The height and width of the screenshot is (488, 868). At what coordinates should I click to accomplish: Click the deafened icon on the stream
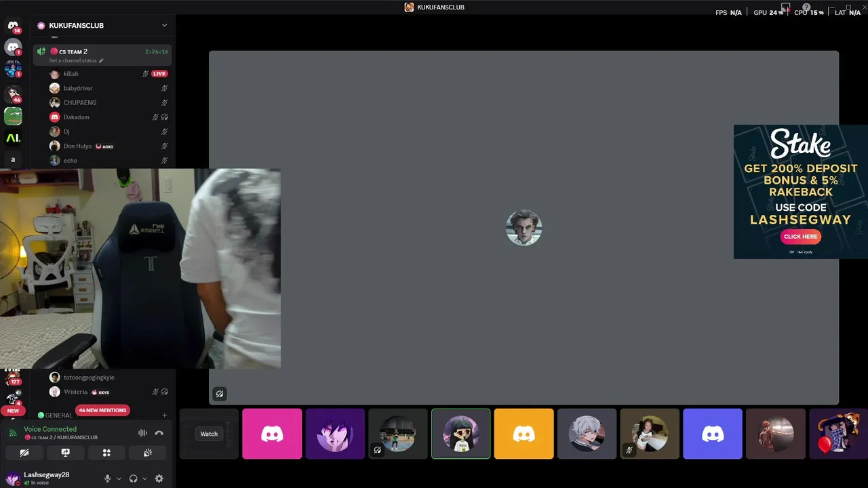coord(220,394)
